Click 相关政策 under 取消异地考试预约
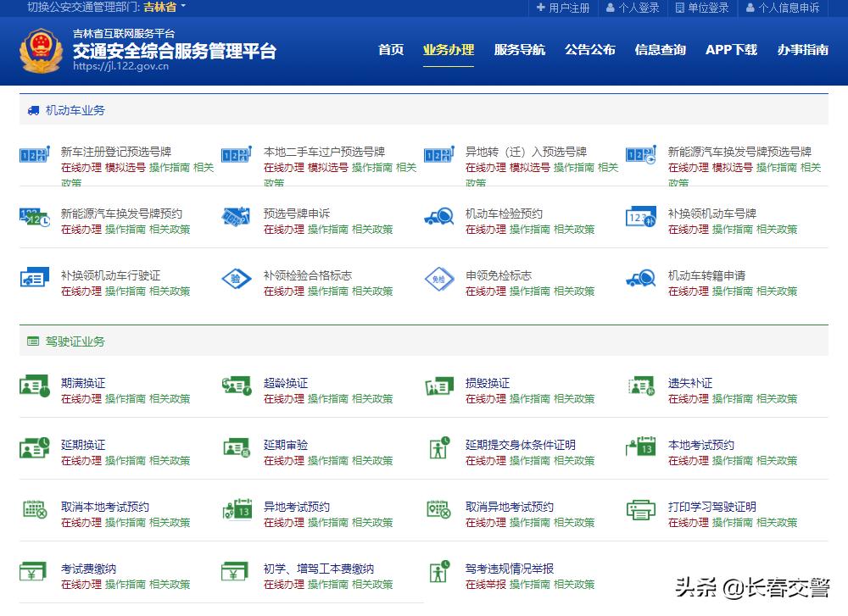Viewport: 848px width, 616px height. [x=574, y=523]
